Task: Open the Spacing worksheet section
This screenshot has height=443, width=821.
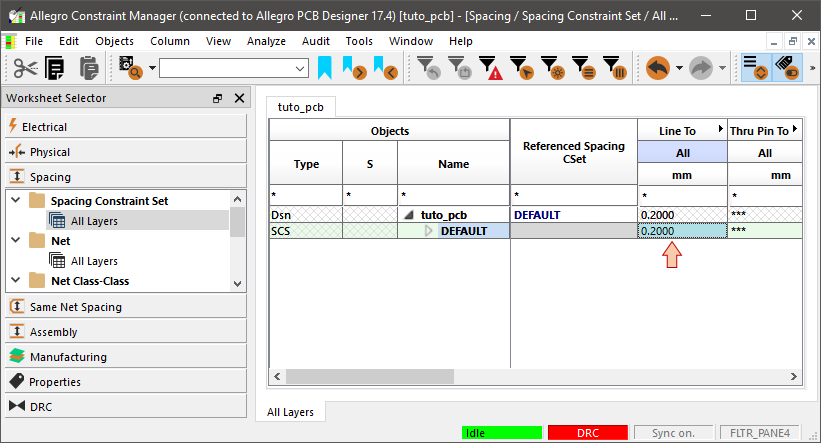Action: pyautogui.click(x=126, y=176)
